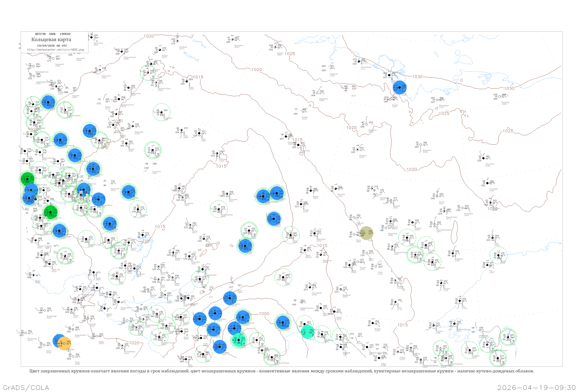Click the green dashed circle at Усть-Юдома
The image size is (588, 392).
(432, 262)
